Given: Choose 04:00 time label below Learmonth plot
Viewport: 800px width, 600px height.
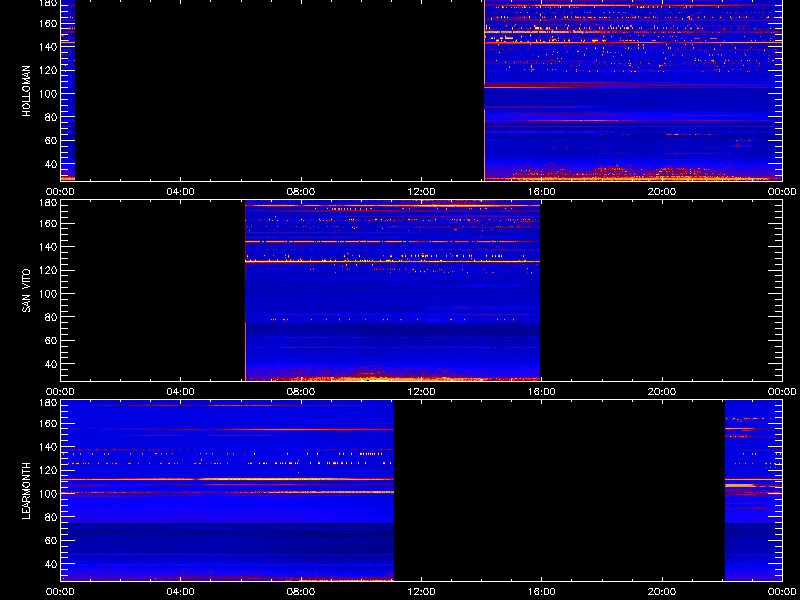Looking at the screenshot, I should (x=181, y=592).
